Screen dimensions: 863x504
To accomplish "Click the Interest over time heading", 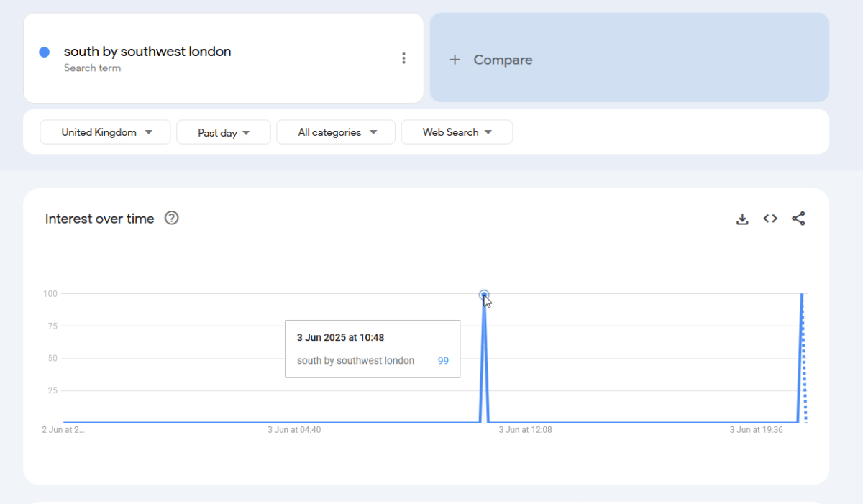I will 99,219.
